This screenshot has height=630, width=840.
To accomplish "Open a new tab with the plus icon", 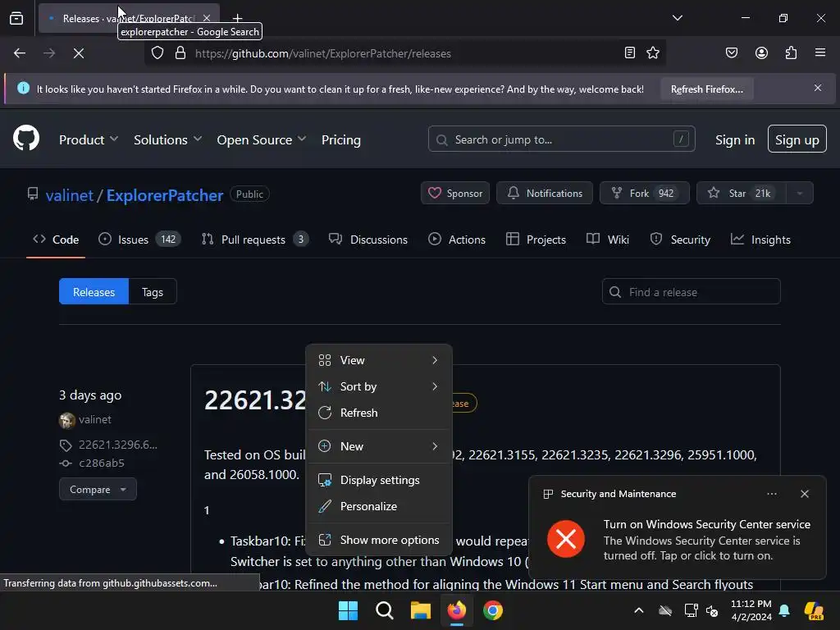I will tap(237, 18).
